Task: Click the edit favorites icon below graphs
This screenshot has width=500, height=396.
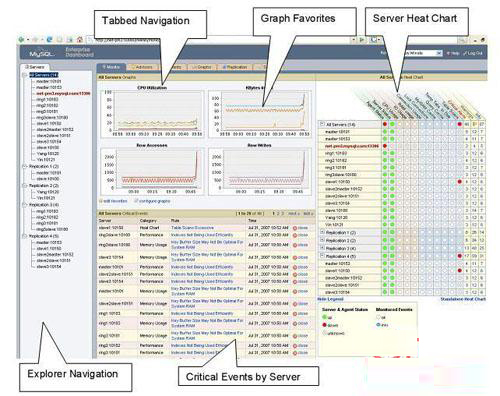Action: (101, 201)
